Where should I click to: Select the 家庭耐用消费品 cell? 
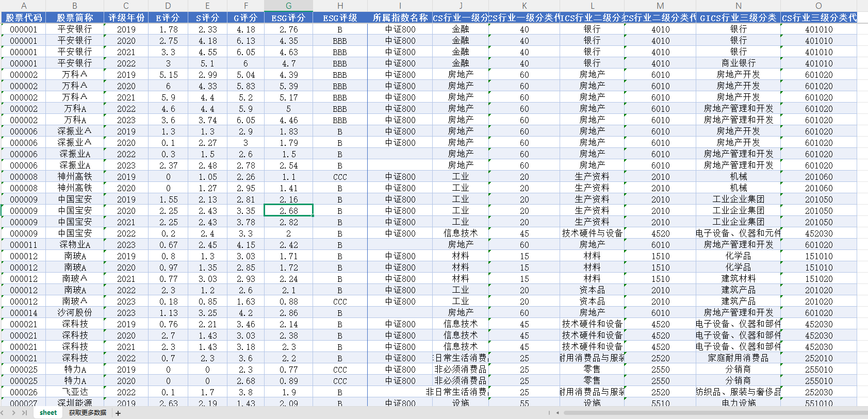tap(739, 358)
